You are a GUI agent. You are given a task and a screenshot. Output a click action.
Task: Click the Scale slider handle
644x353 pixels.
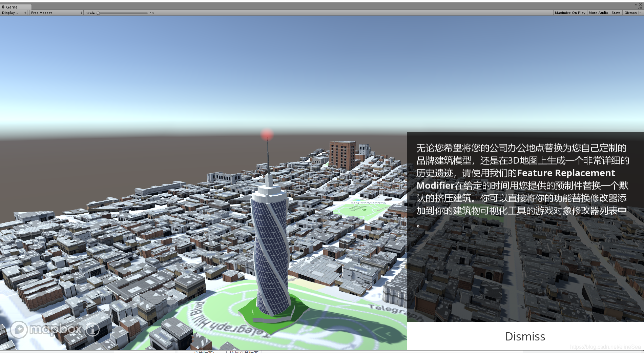click(98, 13)
